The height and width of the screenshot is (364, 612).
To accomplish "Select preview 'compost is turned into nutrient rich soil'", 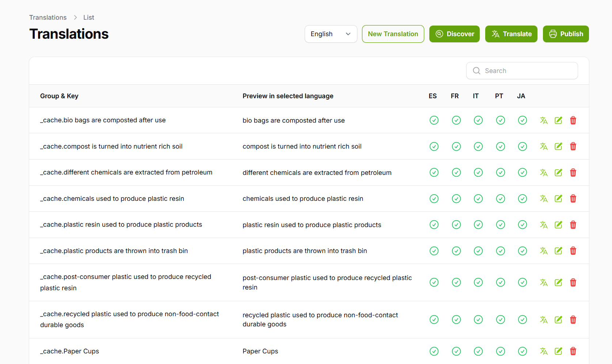I will click(x=302, y=146).
